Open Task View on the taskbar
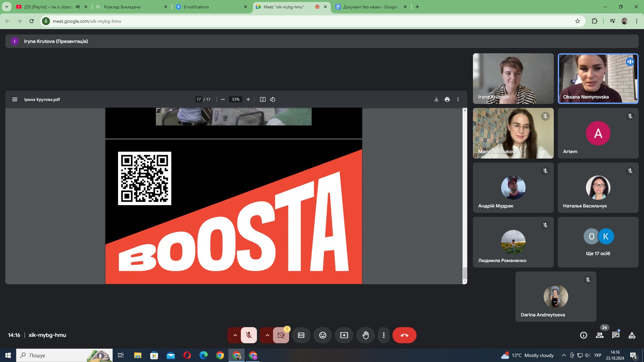This screenshot has width=644, height=362. [x=121, y=355]
